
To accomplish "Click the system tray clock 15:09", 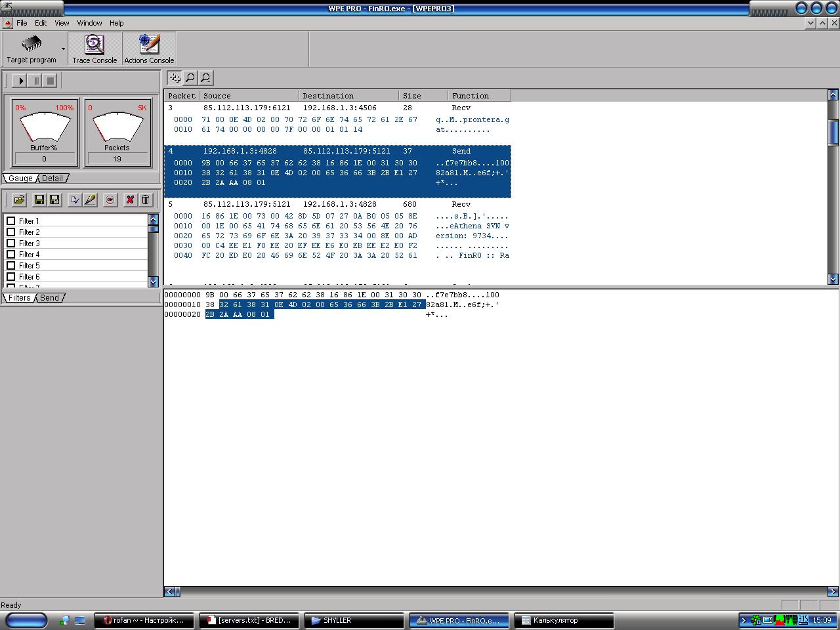I will 822,620.
